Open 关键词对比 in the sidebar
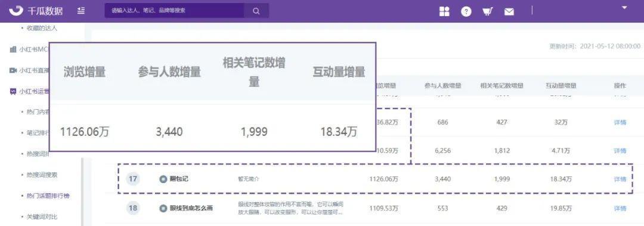This screenshot has height=226, width=644. tap(42, 216)
